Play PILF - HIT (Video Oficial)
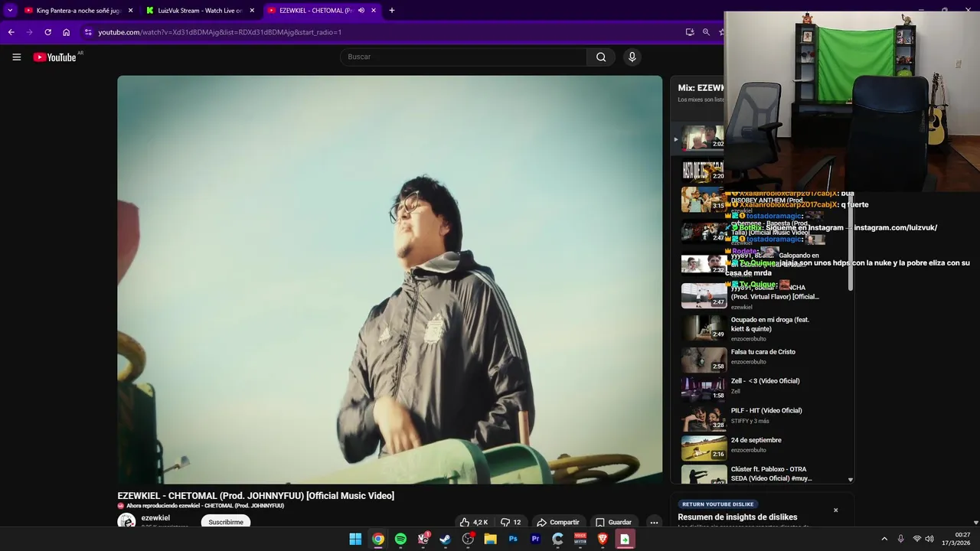 [x=766, y=411]
